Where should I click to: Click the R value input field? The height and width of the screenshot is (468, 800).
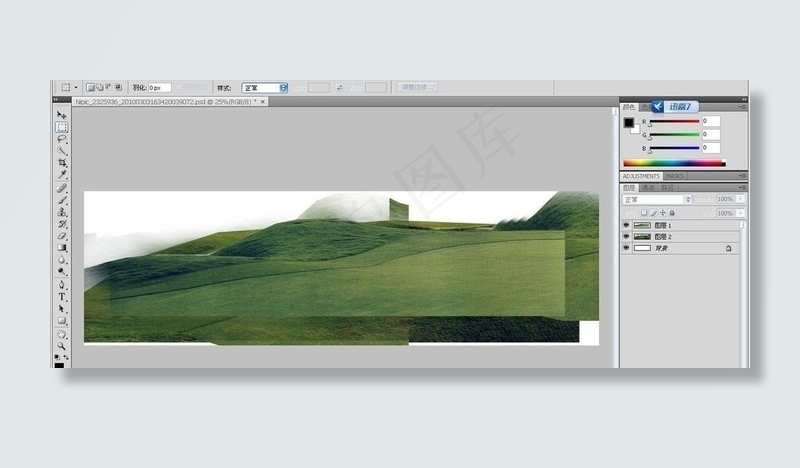711,121
